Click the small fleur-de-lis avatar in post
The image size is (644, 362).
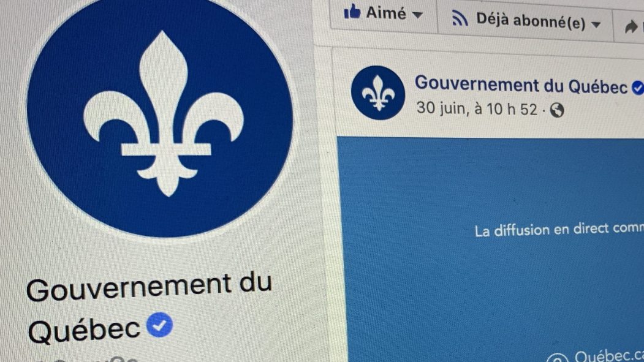click(378, 92)
